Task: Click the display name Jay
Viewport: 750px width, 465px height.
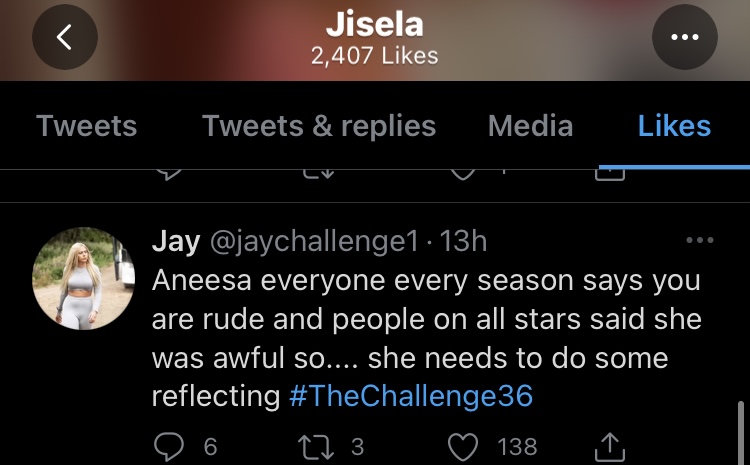Action: tap(176, 241)
